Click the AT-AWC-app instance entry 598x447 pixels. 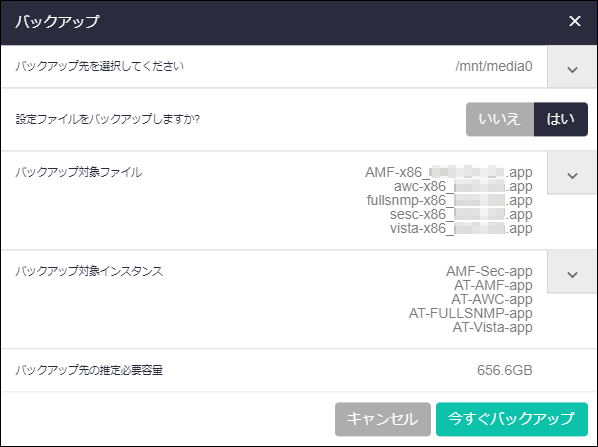pyautogui.click(x=492, y=299)
